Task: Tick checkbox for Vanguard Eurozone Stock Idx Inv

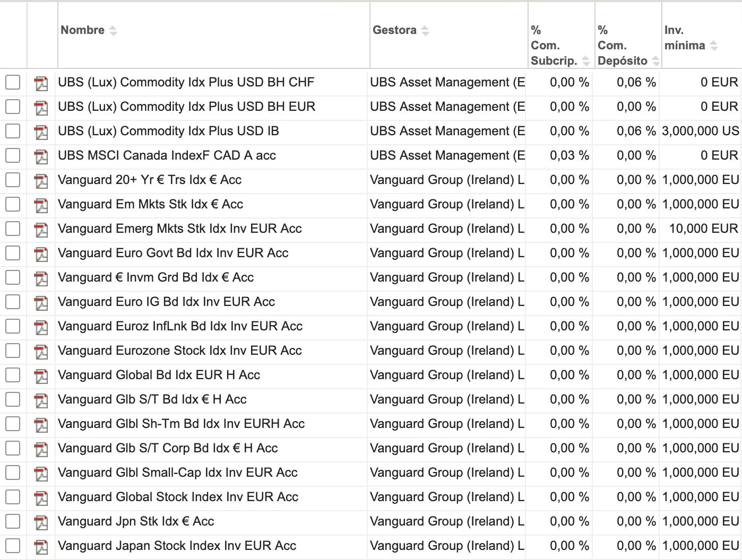Action: [x=13, y=351]
